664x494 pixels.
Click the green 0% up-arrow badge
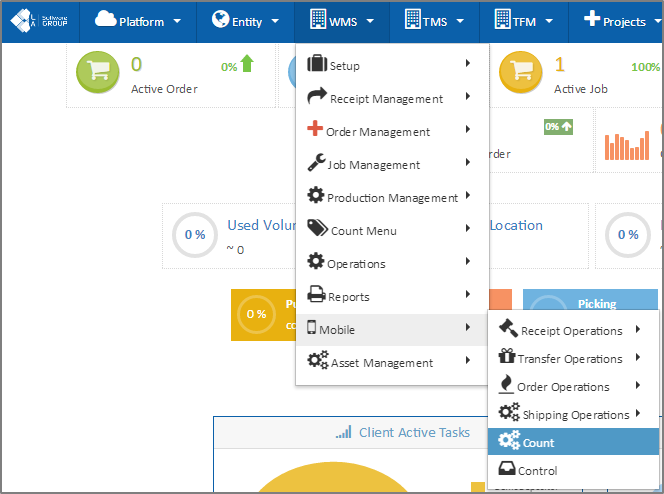558,127
